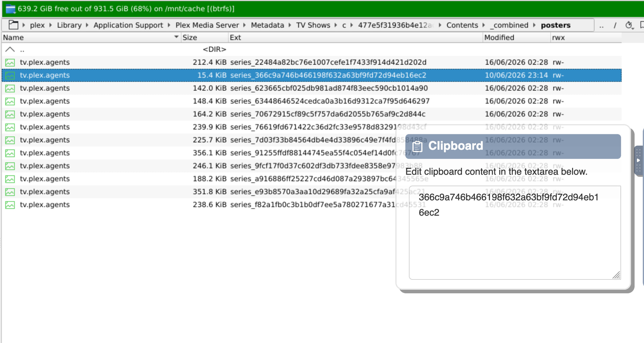Select the image icon for series_623665cbf025 file

[10, 88]
